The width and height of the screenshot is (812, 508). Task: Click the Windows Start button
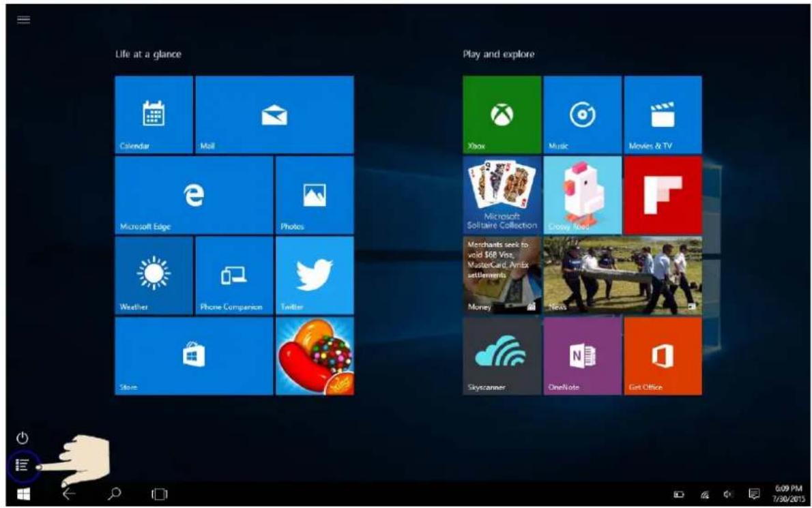[x=23, y=494]
